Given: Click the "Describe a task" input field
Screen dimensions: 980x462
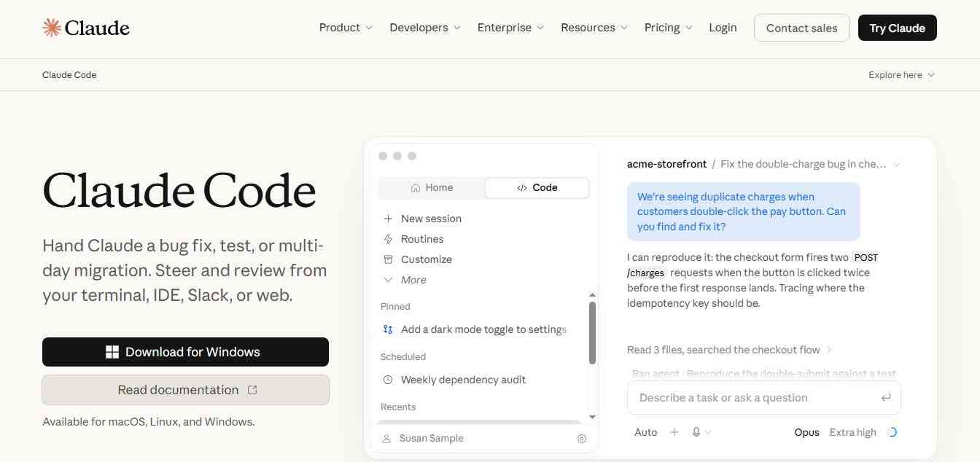Looking at the screenshot, I should point(764,398).
